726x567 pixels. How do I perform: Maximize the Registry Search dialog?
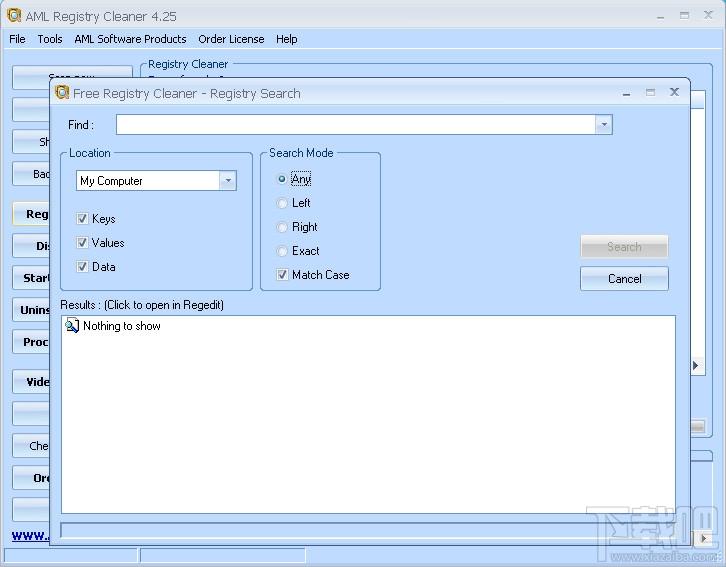[650, 93]
